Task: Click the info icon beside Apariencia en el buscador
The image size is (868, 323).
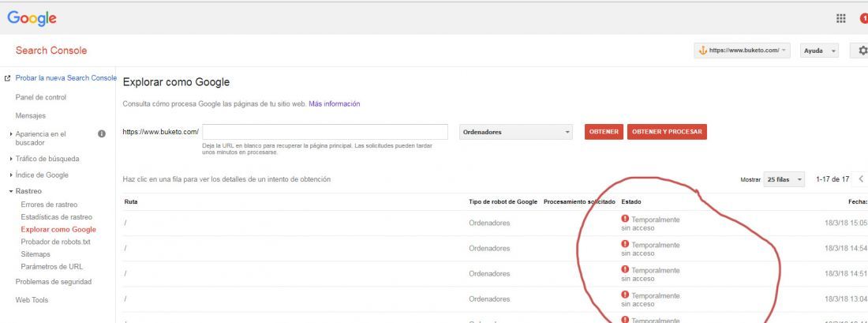Action: (x=102, y=133)
